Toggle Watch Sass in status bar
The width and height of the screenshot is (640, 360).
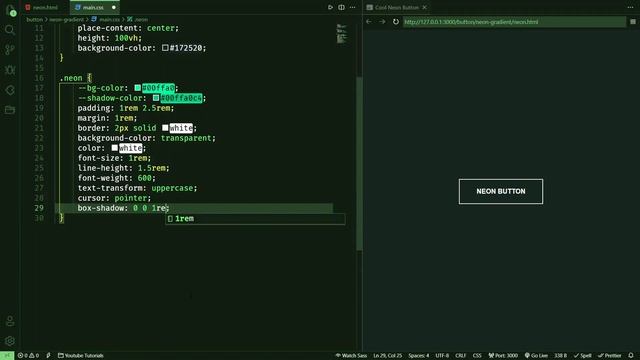(x=351, y=356)
